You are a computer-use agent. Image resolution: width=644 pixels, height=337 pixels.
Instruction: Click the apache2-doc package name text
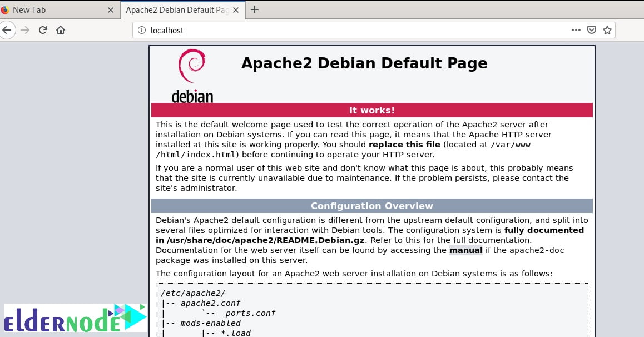click(537, 250)
